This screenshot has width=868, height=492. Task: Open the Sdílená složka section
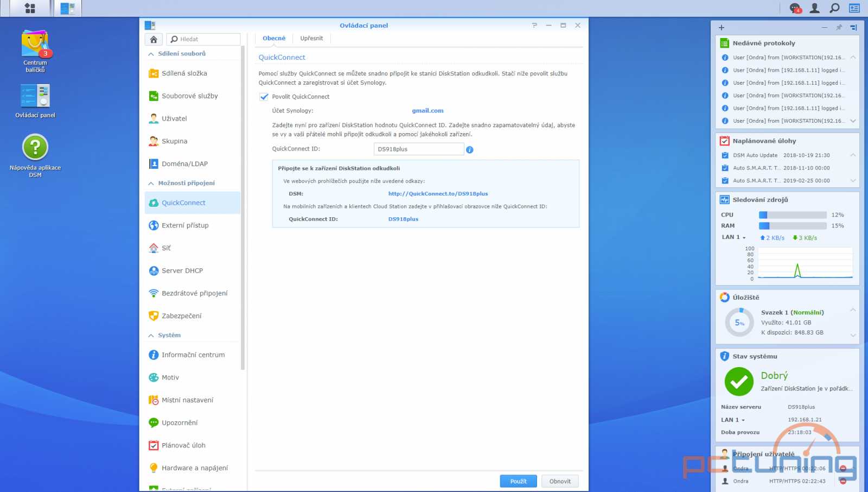tap(193, 73)
